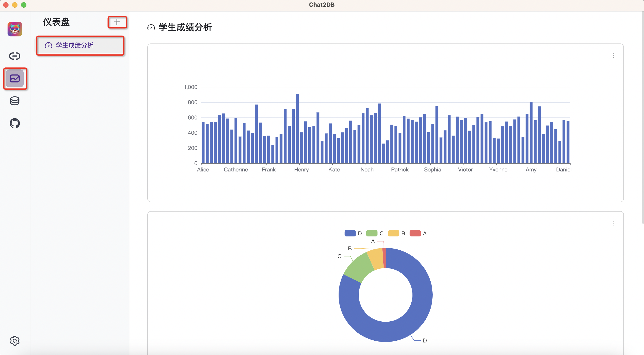
Task: Toggle legend series B yellow swatch
Action: [x=393, y=233]
